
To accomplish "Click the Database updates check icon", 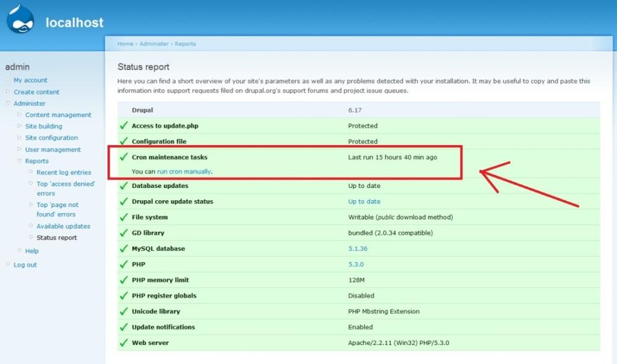I will pos(124,185).
